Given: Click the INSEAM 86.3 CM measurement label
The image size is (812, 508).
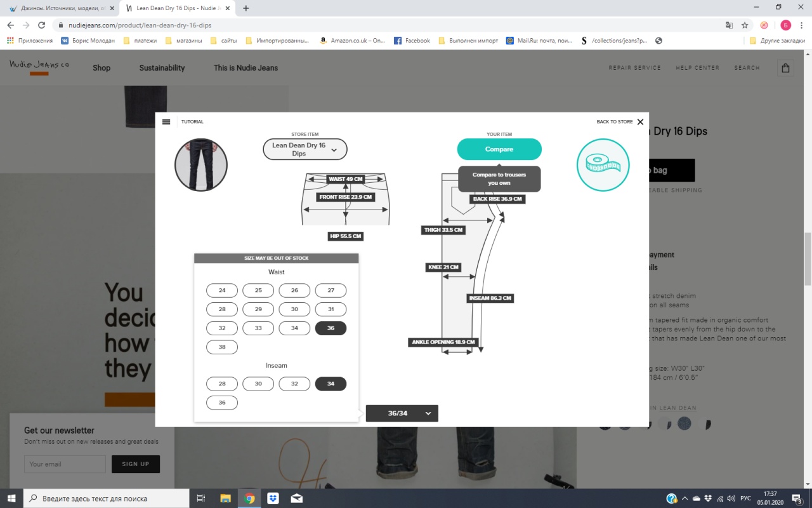Looking at the screenshot, I should tap(490, 298).
